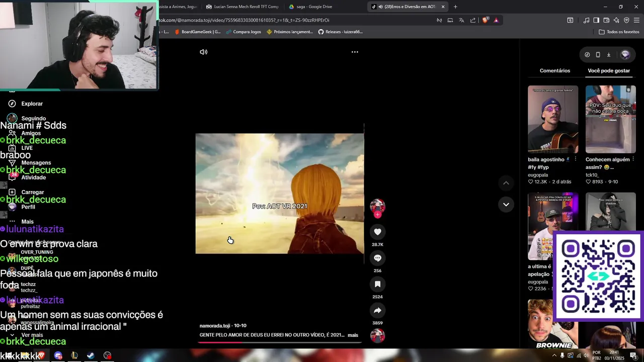Switch to the Comentários tab
The image size is (644, 362).
[x=555, y=70]
